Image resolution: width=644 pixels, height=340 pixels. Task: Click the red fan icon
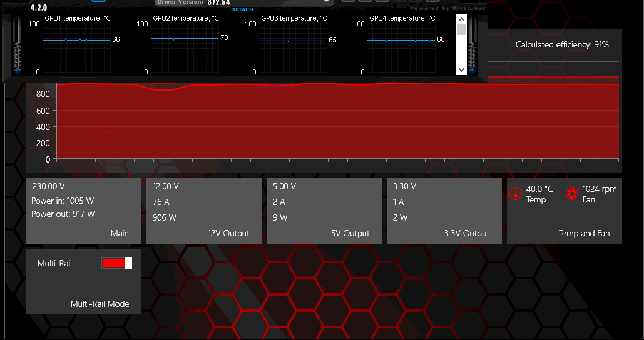click(572, 194)
